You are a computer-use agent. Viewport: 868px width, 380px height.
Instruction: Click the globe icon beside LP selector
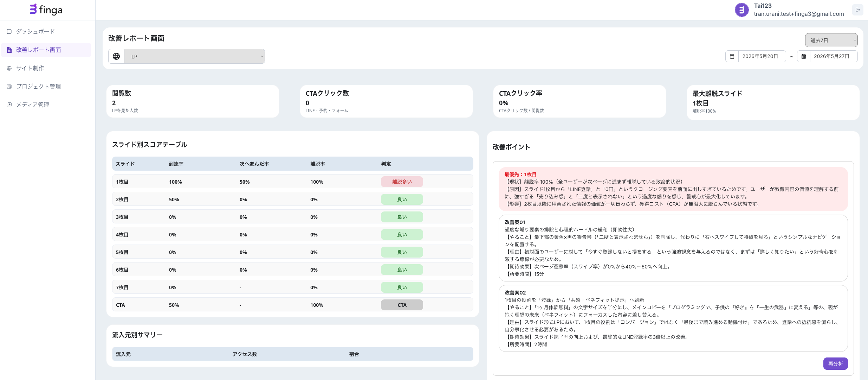pos(116,56)
